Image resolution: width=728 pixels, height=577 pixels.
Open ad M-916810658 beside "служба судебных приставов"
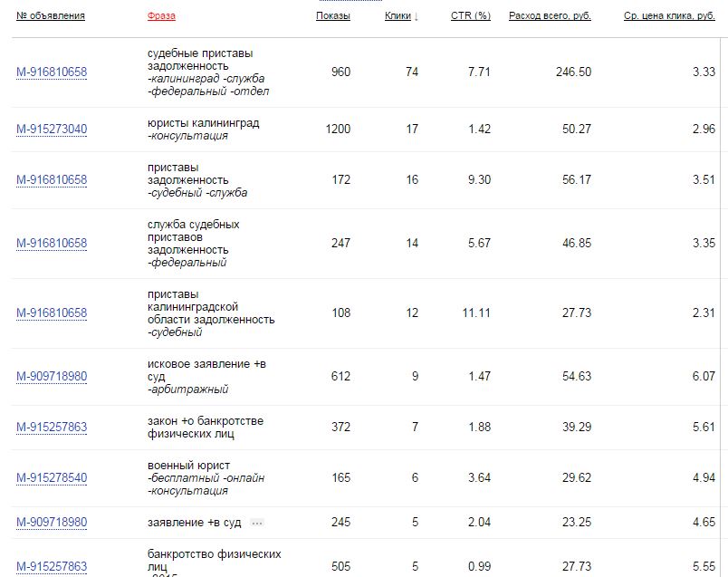(52, 244)
